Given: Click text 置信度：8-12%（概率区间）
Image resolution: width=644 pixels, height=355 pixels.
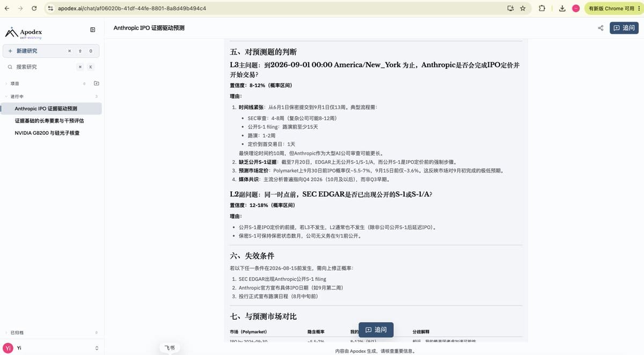Looking at the screenshot, I should tap(261, 85).
